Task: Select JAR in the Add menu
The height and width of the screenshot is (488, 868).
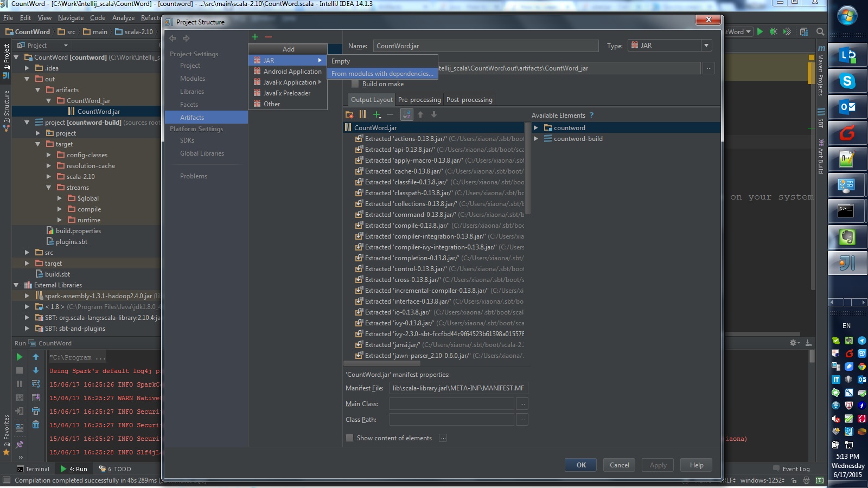Action: 288,60
